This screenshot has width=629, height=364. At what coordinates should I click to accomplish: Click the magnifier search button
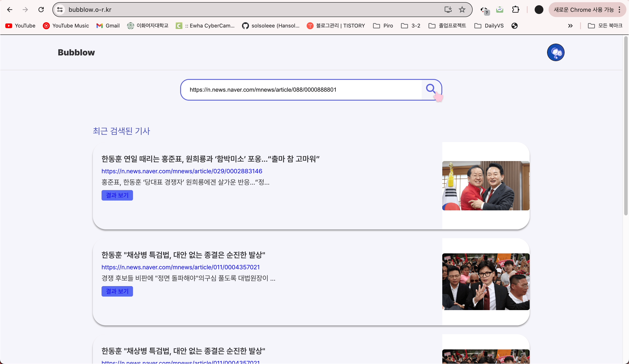pos(431,89)
